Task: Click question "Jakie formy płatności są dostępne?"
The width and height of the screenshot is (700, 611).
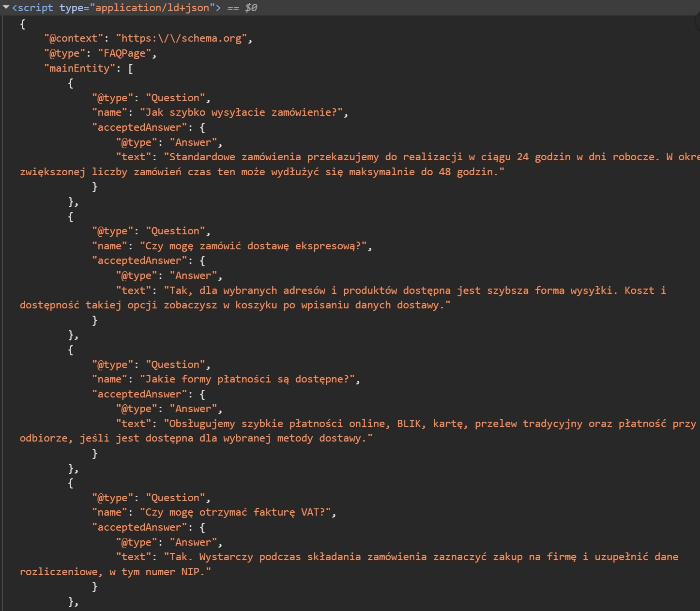Action: pyautogui.click(x=247, y=379)
